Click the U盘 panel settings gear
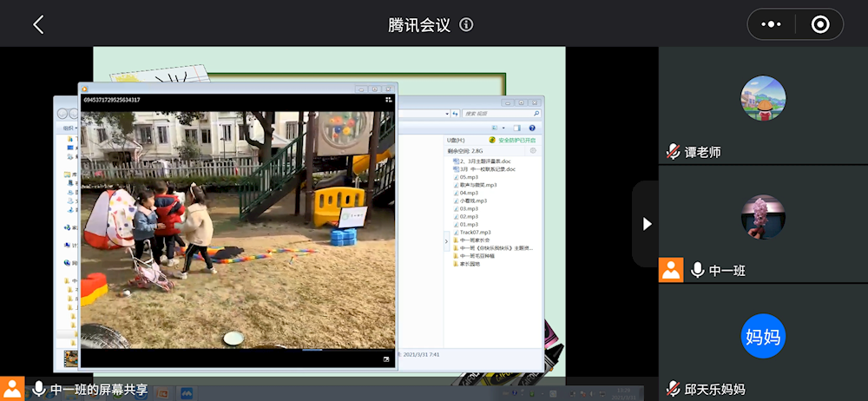 533,151
